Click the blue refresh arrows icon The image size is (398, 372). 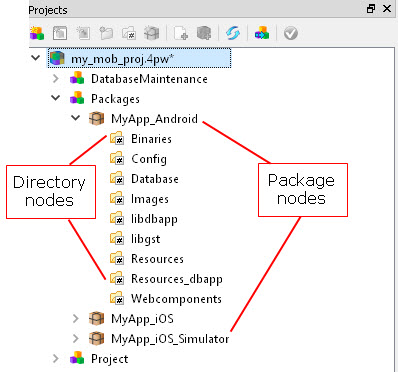pos(233,33)
